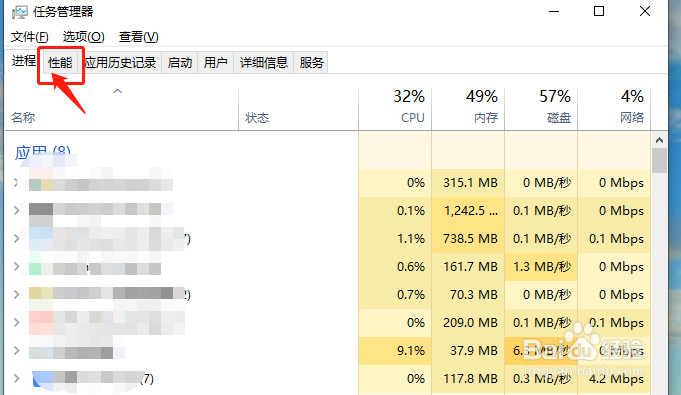The height and width of the screenshot is (395, 681).
Task: Sort by the 磁盘 disk column header
Action: (x=541, y=108)
